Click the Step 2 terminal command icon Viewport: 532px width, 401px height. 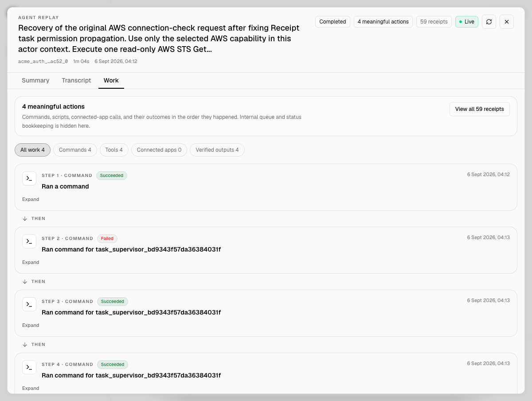(x=29, y=241)
